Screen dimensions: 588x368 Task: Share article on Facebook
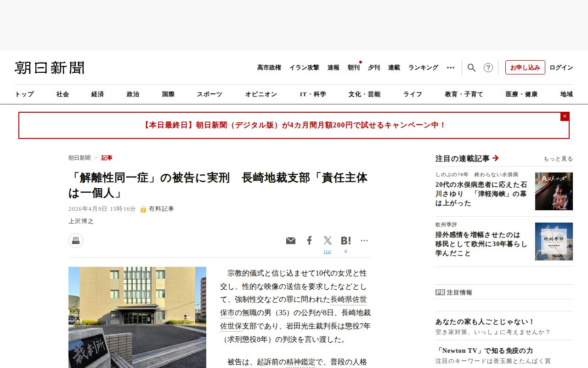tap(310, 241)
